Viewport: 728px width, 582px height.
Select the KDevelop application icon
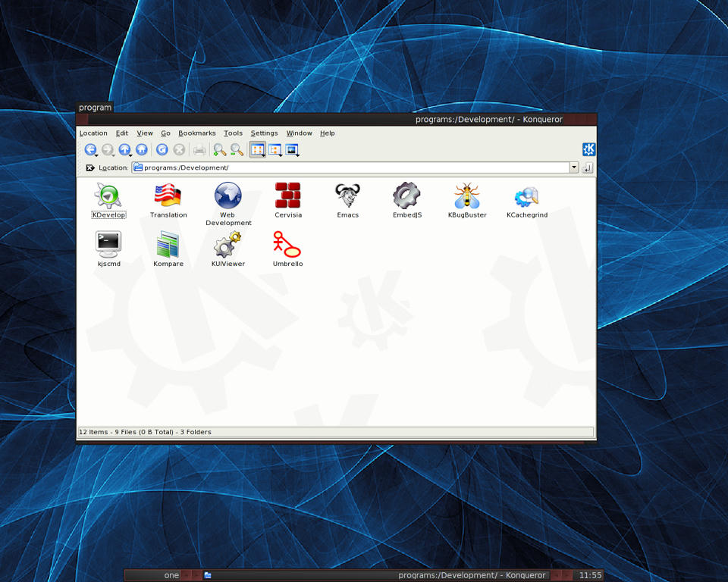pyautogui.click(x=108, y=196)
